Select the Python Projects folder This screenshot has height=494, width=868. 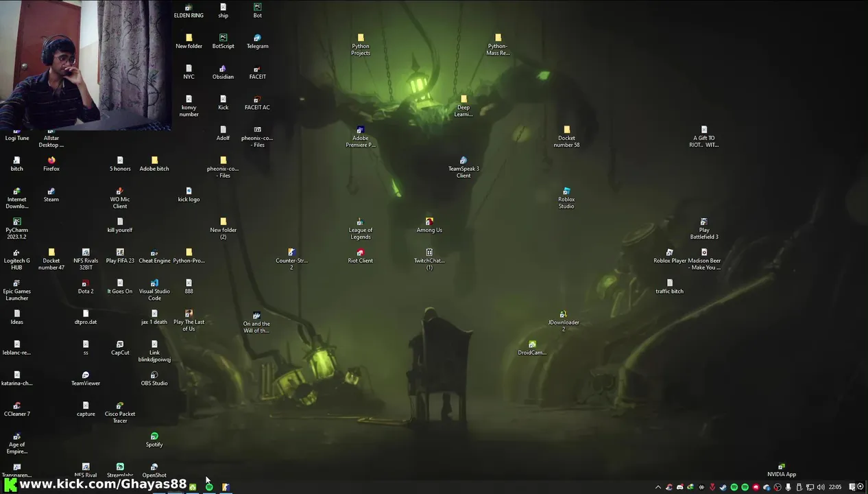click(361, 45)
